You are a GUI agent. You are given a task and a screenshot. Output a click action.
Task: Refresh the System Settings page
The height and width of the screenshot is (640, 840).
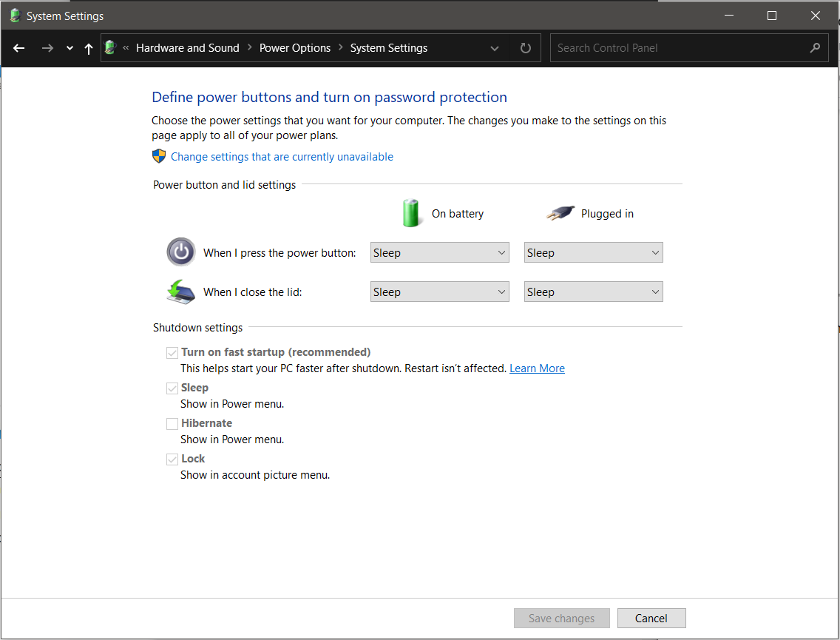pos(526,48)
